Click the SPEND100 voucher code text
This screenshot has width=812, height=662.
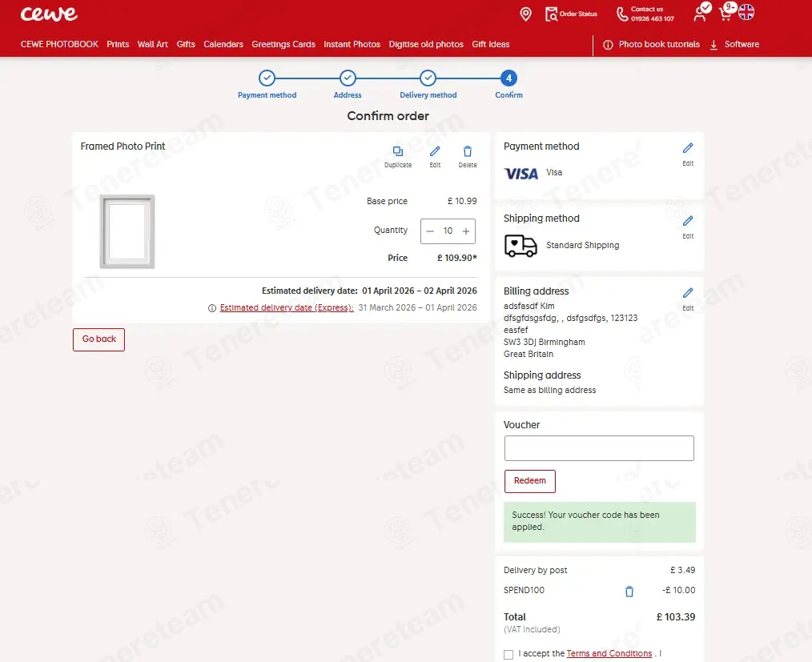(x=524, y=591)
